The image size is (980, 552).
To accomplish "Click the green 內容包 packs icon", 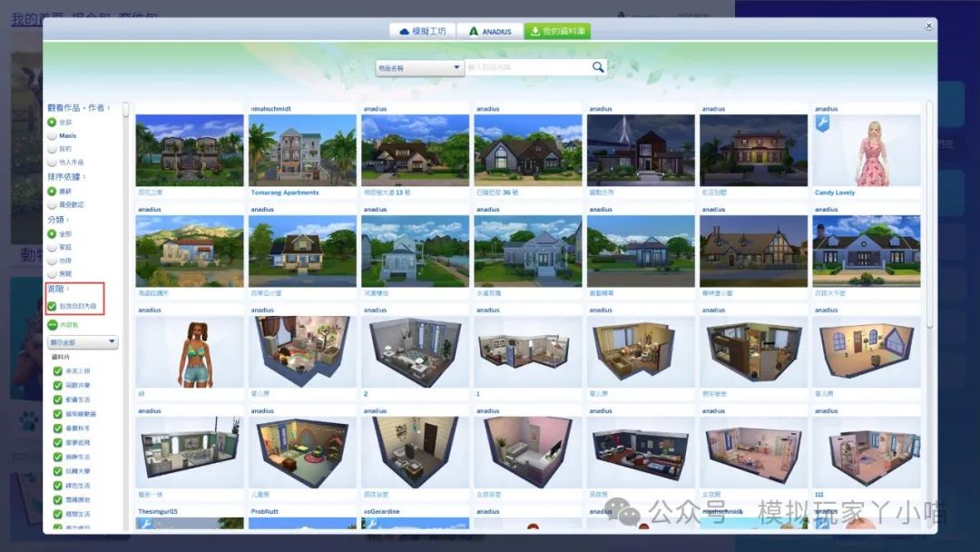I will 53,325.
